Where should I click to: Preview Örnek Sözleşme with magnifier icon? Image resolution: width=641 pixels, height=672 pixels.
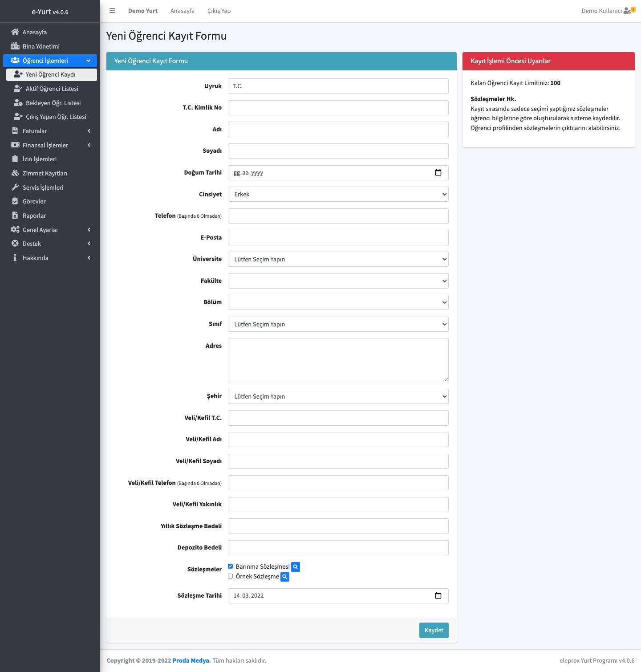click(x=285, y=577)
